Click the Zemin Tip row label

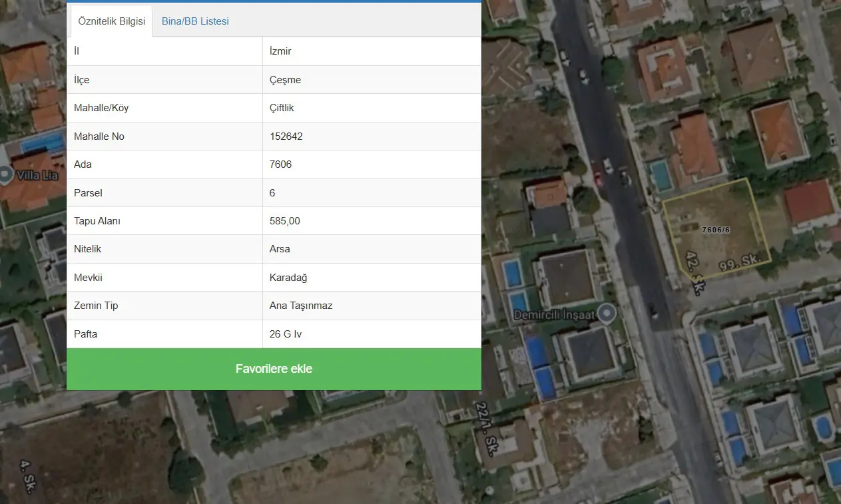click(96, 306)
